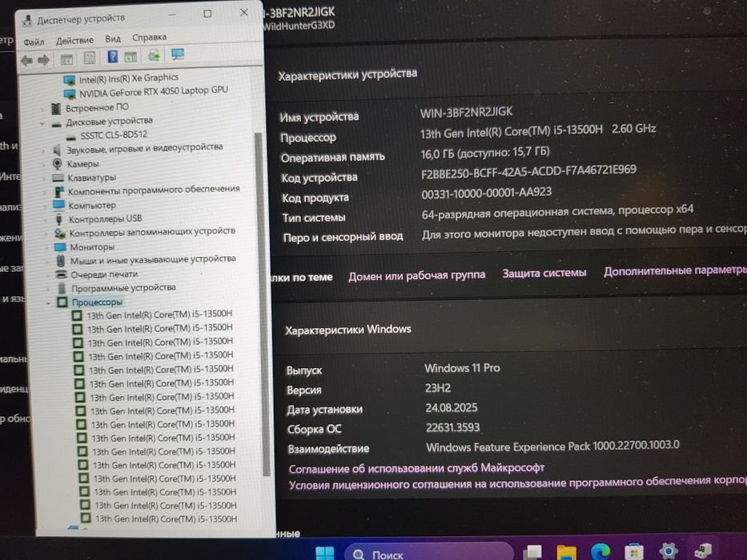Viewport: 747px width, 560px height.
Task: Click the Device Manager icon on taskbar
Action: (x=703, y=550)
